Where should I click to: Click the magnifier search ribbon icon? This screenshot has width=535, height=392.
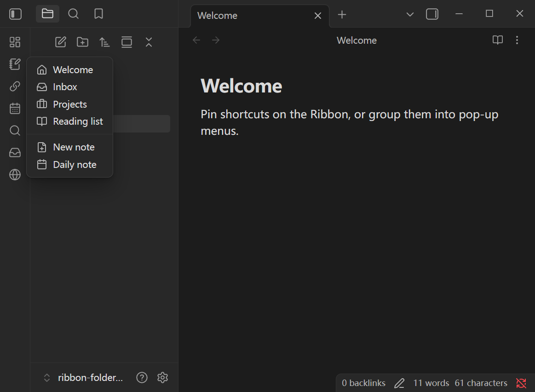15,130
